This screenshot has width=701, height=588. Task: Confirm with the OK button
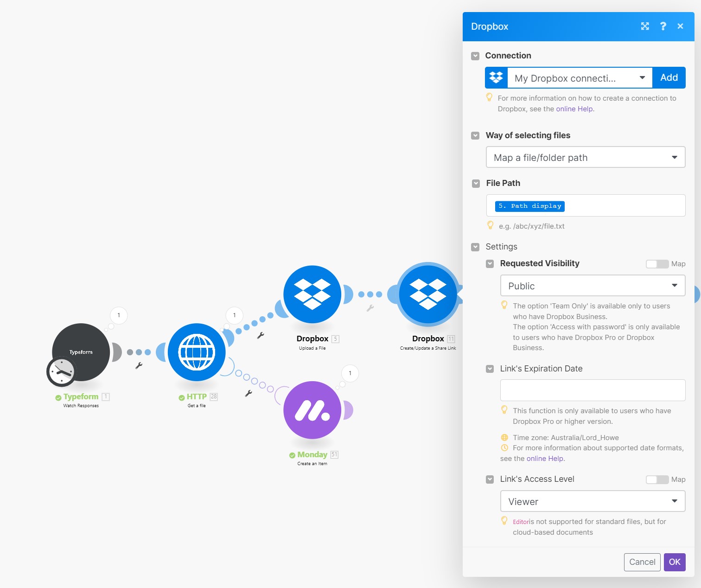click(x=675, y=562)
